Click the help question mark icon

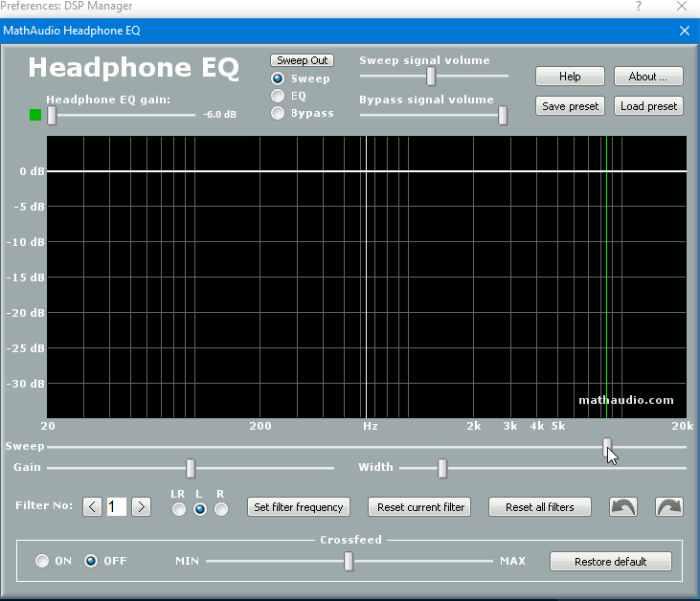639,7
